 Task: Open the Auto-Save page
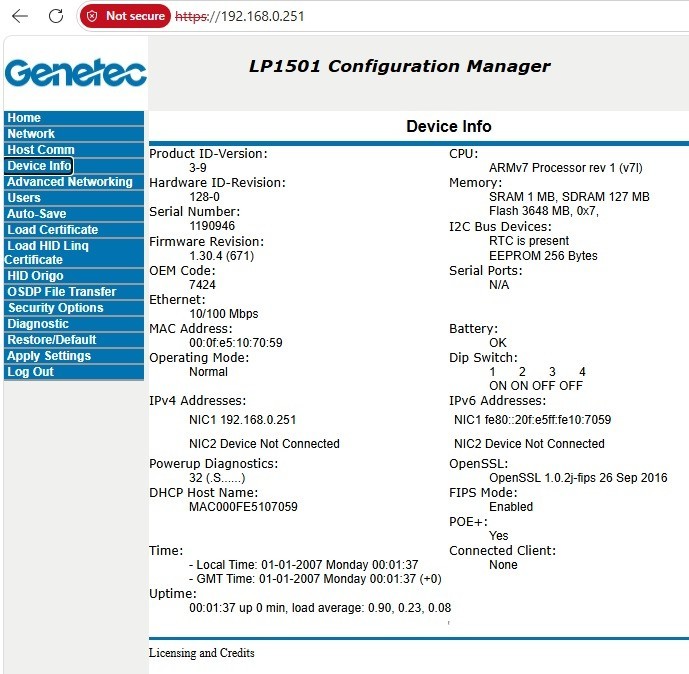pos(36,214)
